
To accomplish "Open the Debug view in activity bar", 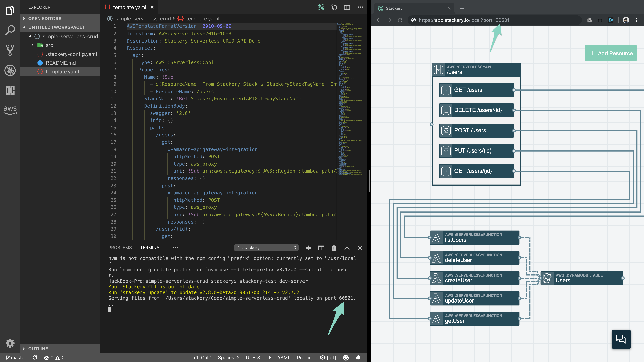I will 10,70.
